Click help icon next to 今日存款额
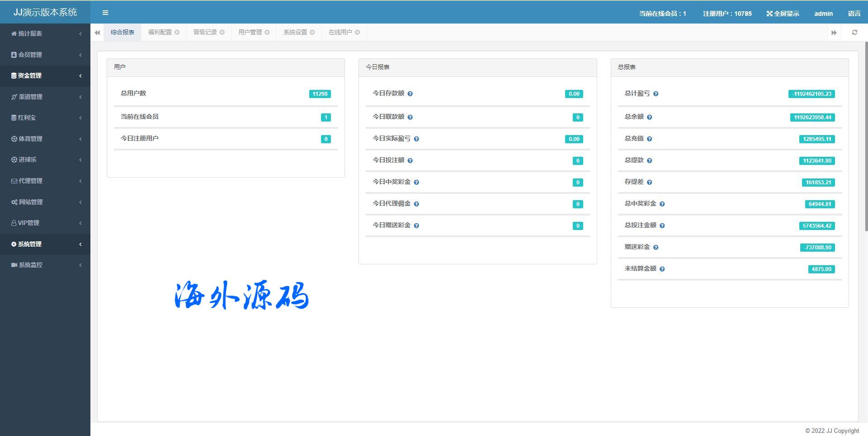Screen dimensions: 868x436 tap(410, 94)
